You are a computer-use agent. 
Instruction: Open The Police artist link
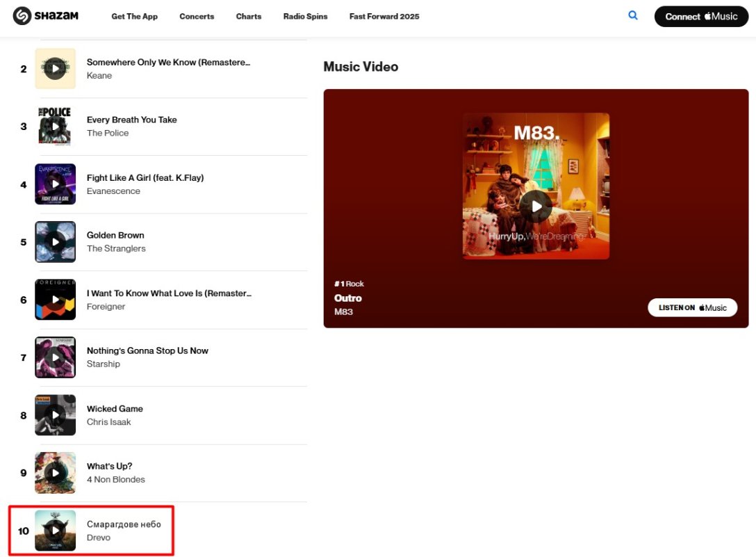pyautogui.click(x=108, y=134)
